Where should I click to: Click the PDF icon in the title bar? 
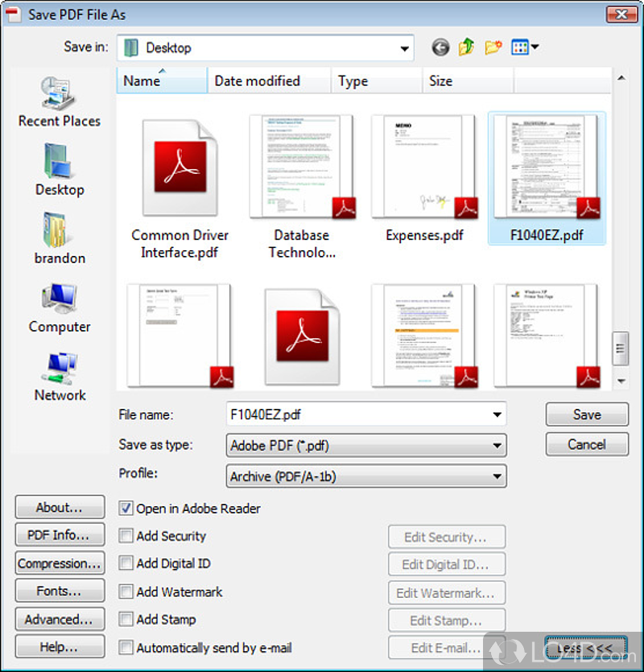13,14
